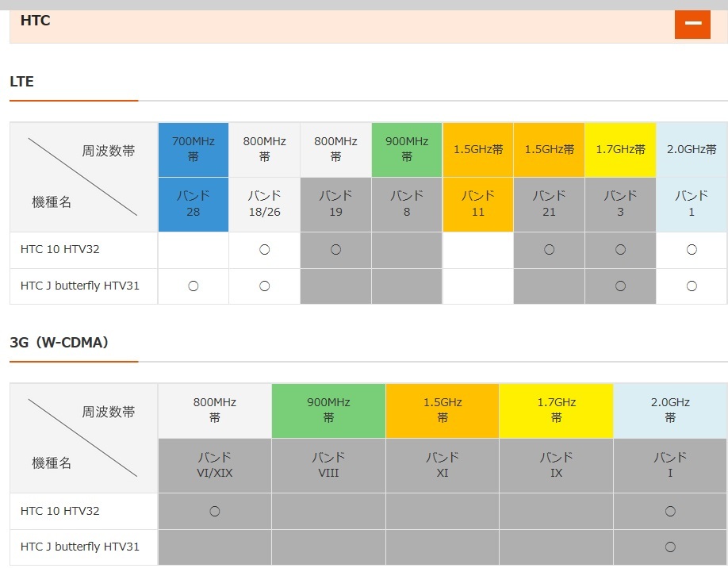Select the blue 700MHz band header cell
Image resolution: width=728 pixels, height=568 pixels.
click(x=193, y=149)
